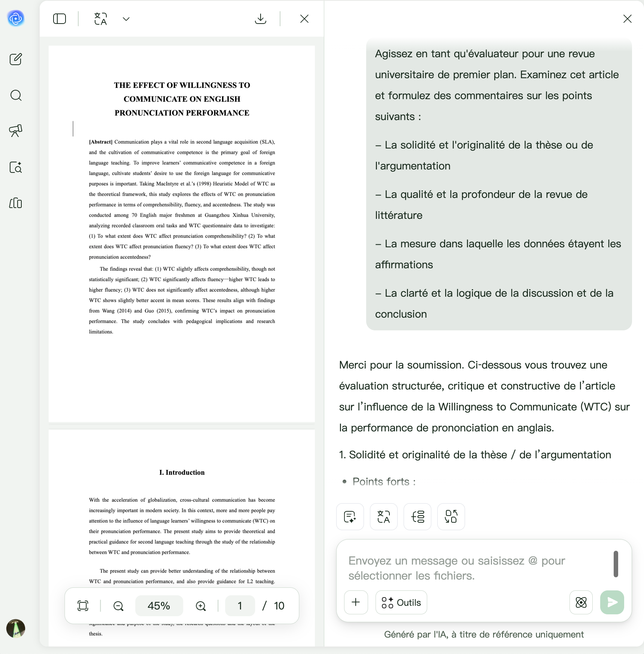This screenshot has height=654, width=644.
Task: Click the current page number field
Action: tap(240, 606)
